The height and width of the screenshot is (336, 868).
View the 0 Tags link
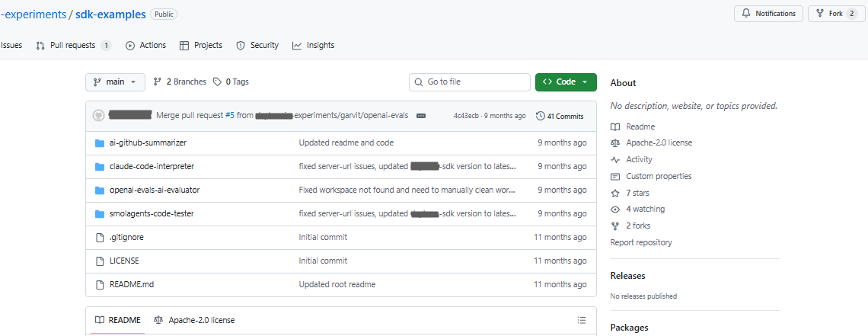231,82
